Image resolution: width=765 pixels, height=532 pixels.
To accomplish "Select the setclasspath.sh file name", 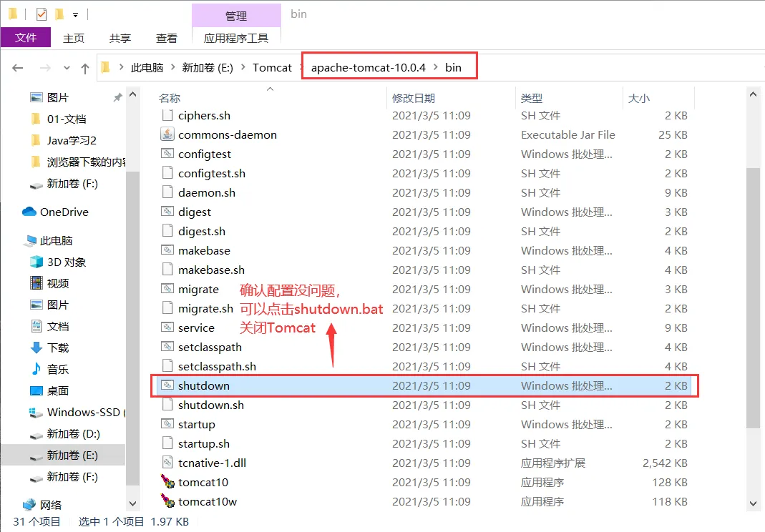I will pos(217,366).
